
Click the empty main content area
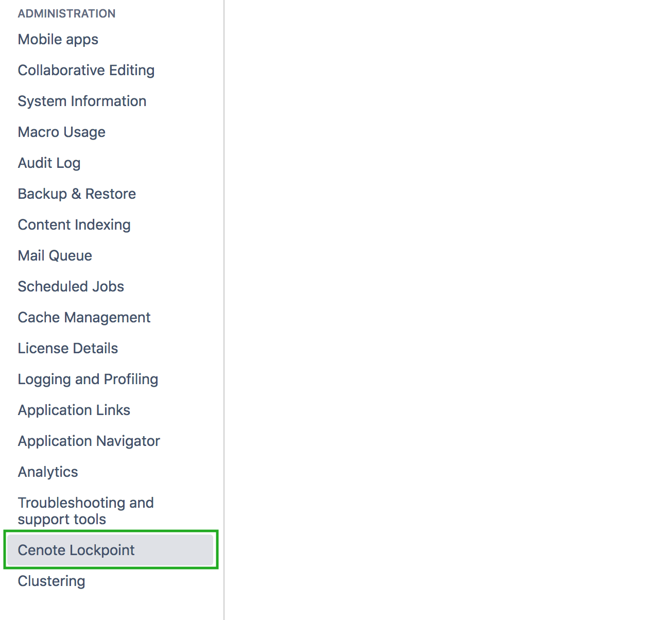tap(448, 309)
